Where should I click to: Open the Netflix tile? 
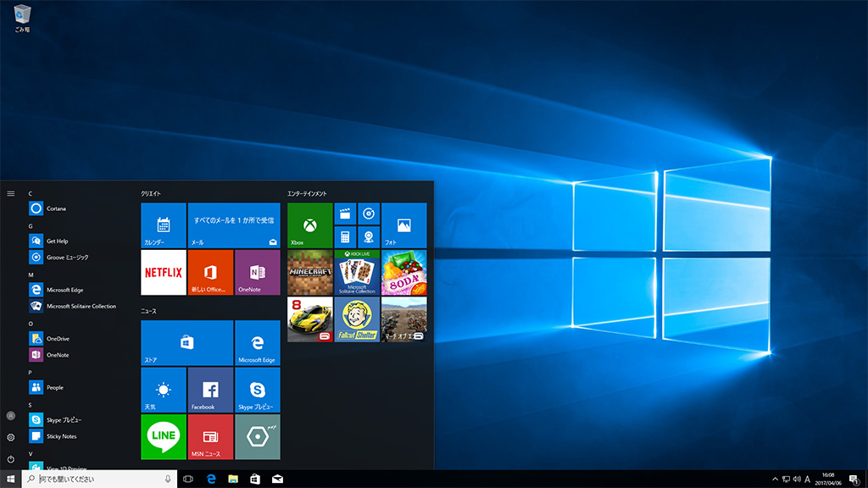[163, 272]
